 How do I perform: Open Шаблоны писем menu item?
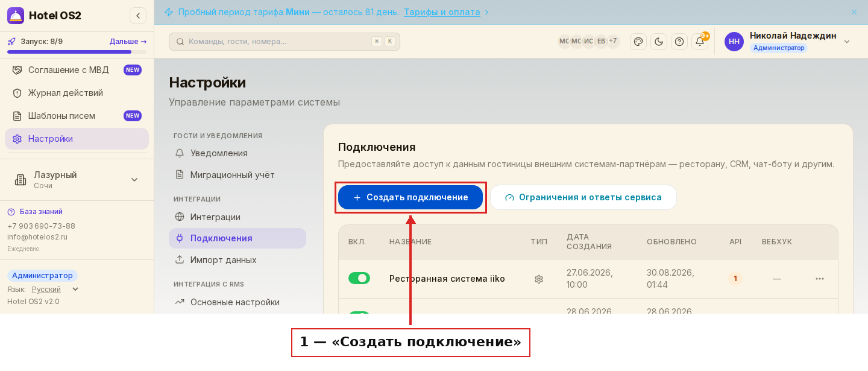click(x=77, y=116)
